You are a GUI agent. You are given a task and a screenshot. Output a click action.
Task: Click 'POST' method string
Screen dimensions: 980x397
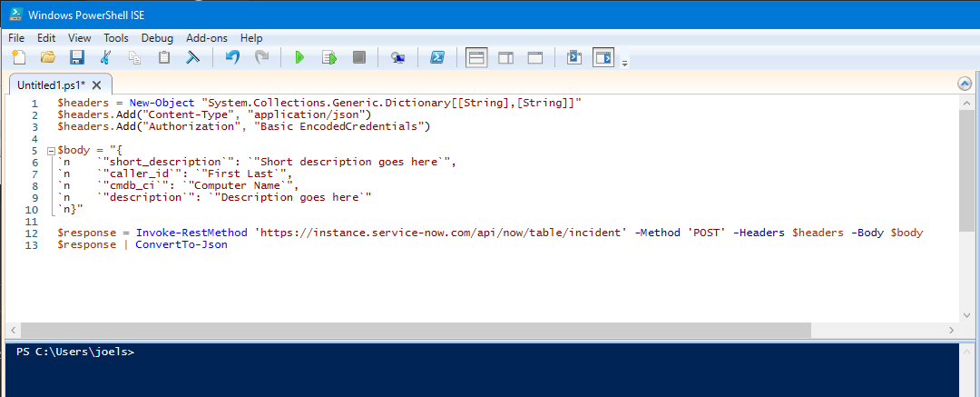coord(706,233)
